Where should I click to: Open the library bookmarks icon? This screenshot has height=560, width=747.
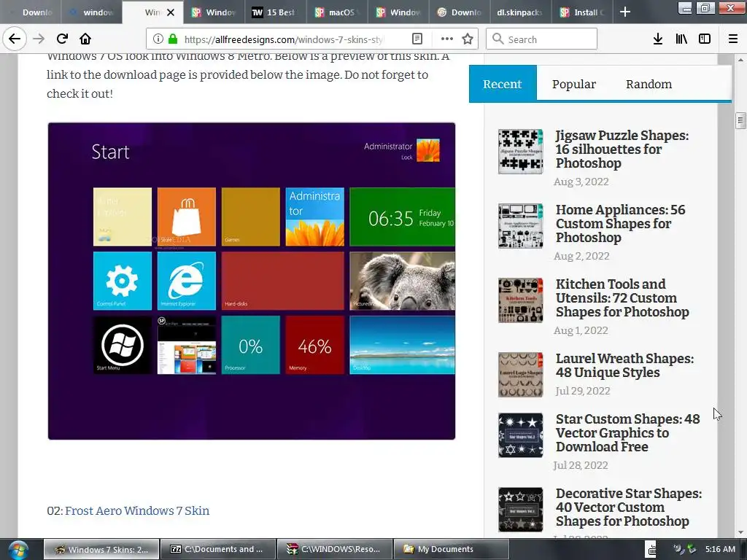(x=681, y=39)
